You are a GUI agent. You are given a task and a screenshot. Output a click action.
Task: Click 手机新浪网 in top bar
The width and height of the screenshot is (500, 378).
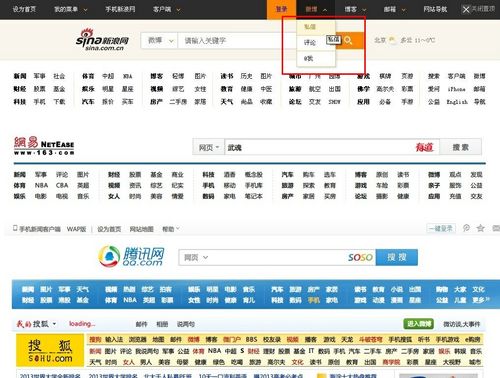coord(120,9)
